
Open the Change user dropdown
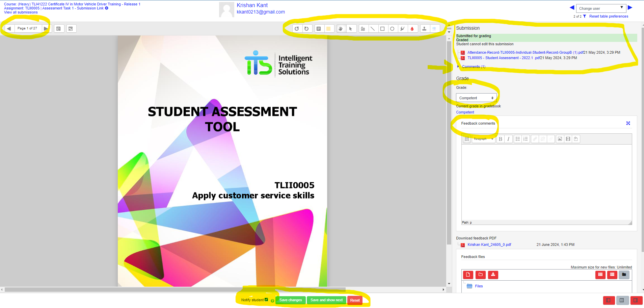point(601,8)
